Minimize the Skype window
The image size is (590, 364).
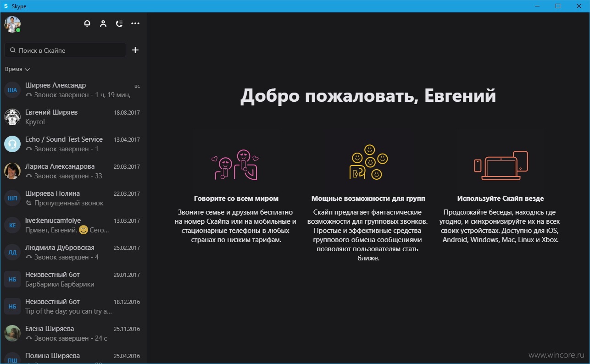[x=537, y=6]
